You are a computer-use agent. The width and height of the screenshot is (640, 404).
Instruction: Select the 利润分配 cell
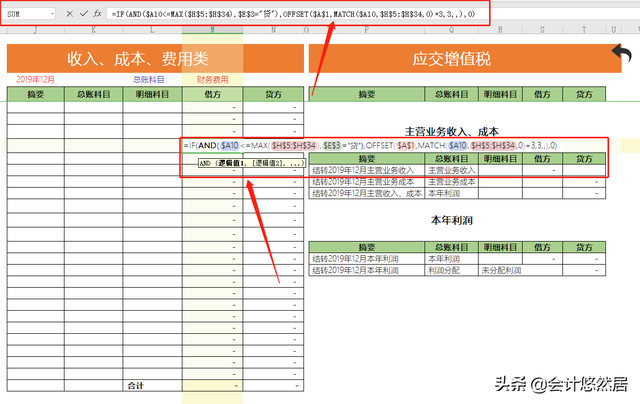pyautogui.click(x=451, y=270)
